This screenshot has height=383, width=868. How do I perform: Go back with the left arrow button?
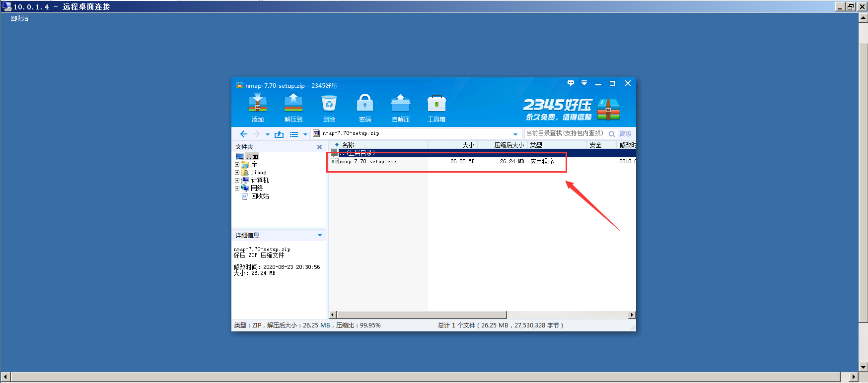pos(243,134)
